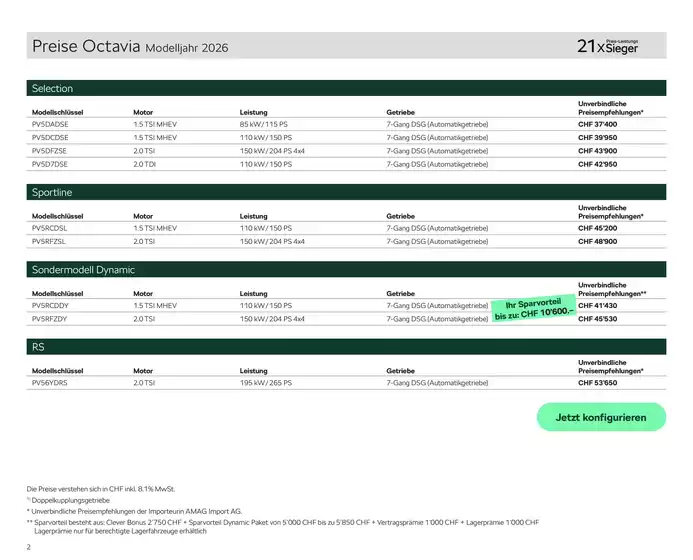The image size is (693, 560).
Task: Select price CHF 48'900
Action: click(598, 241)
